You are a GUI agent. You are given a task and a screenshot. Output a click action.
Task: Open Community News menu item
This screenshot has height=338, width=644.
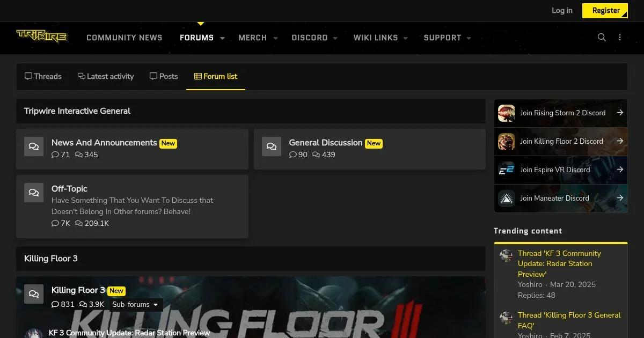coord(125,38)
